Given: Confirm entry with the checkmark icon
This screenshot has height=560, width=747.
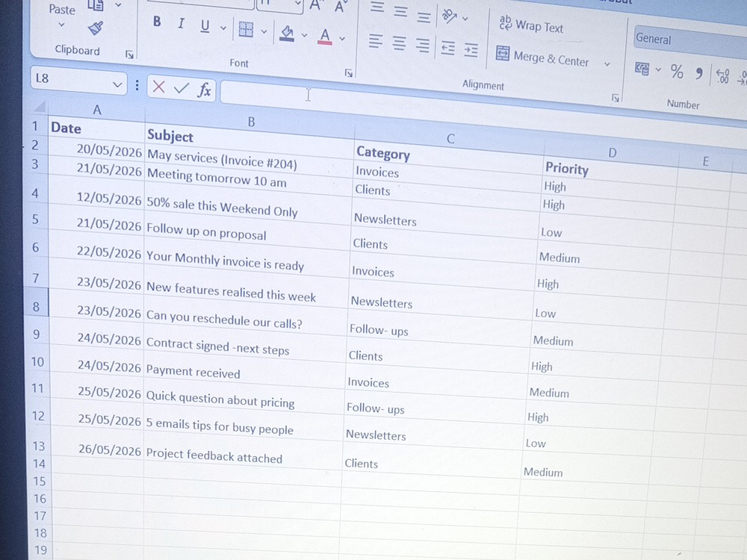Looking at the screenshot, I should click(181, 88).
